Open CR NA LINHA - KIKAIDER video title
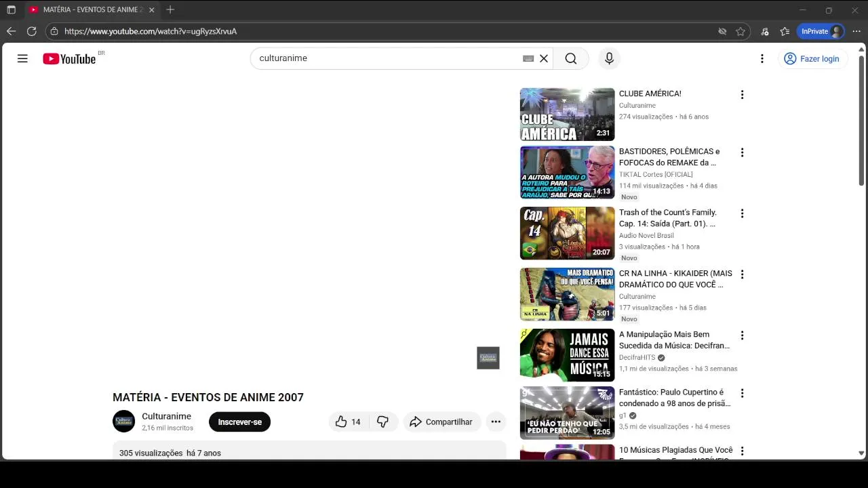This screenshot has height=488, width=868. coord(675,279)
